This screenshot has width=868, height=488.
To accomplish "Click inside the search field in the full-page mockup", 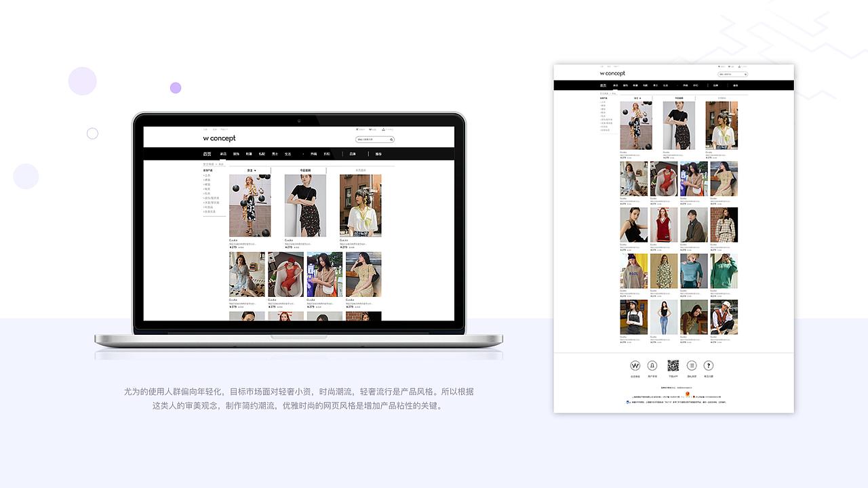I will tap(732, 74).
